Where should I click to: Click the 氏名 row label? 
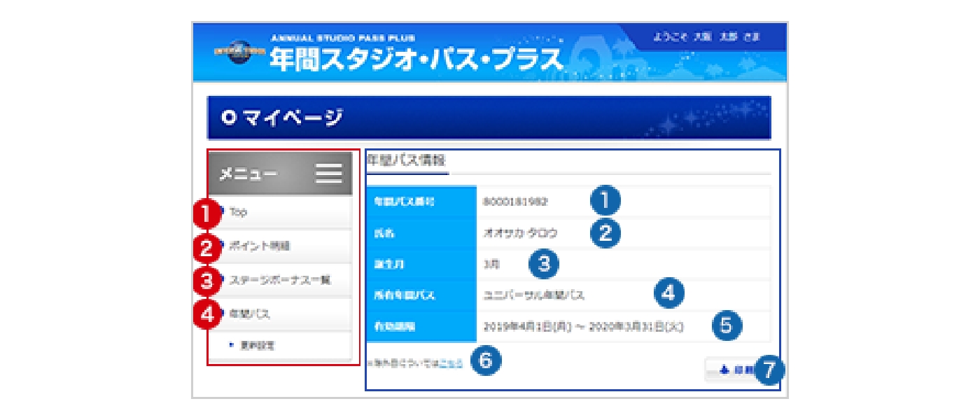tap(421, 233)
